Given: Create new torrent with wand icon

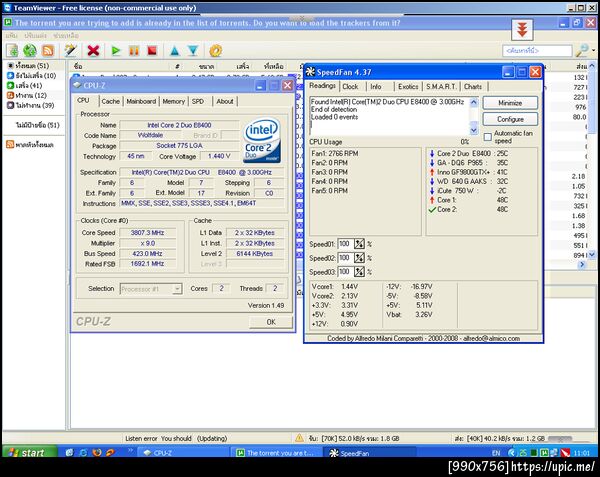Looking at the screenshot, I should [x=71, y=50].
